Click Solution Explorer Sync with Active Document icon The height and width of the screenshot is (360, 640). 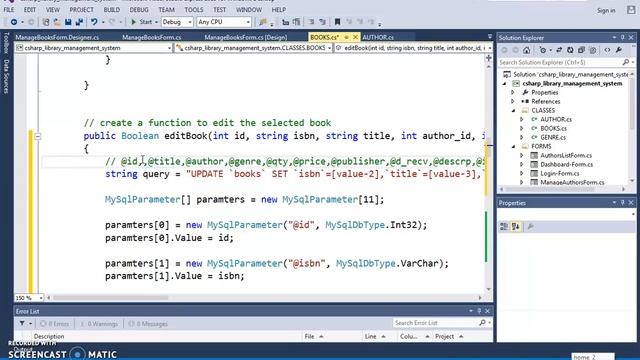point(559,50)
